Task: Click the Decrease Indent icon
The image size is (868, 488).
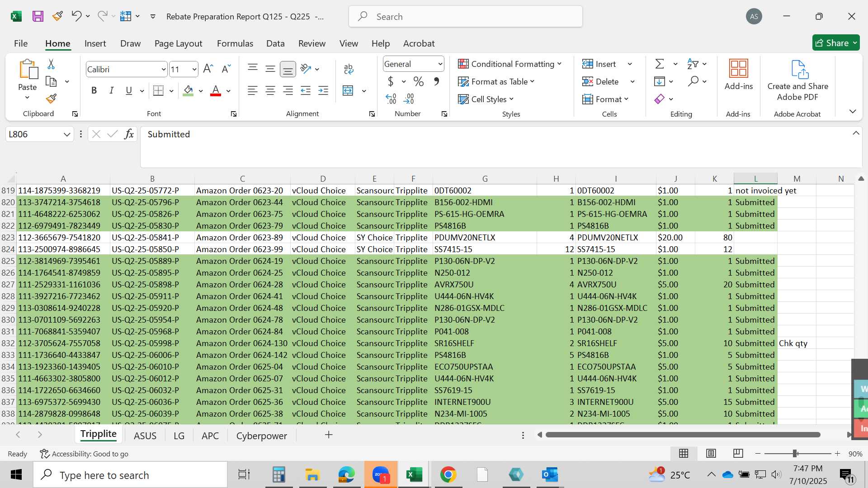Action: coord(306,91)
